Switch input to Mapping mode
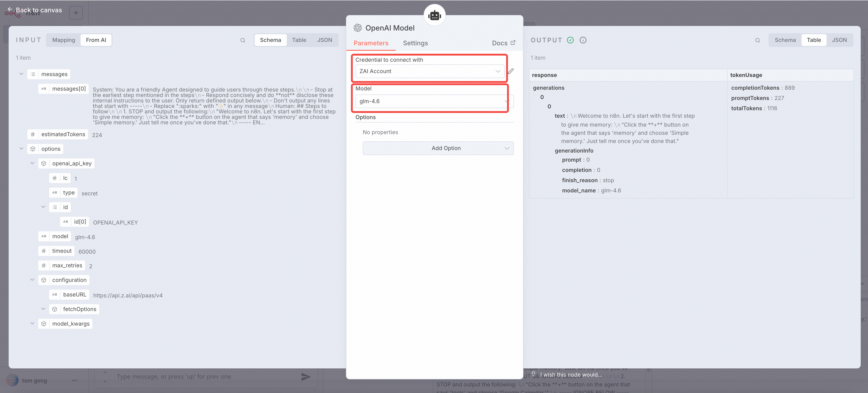Image resolution: width=868 pixels, height=393 pixels. coord(63,40)
